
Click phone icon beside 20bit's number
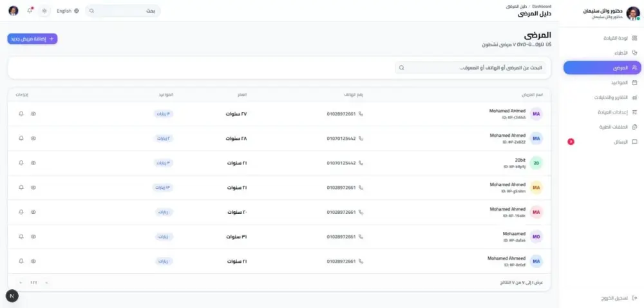tap(361, 163)
